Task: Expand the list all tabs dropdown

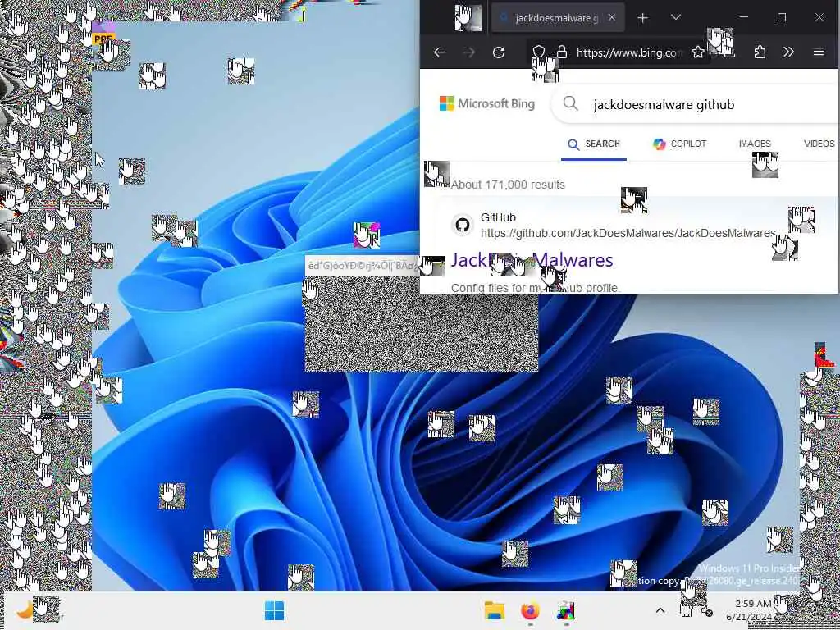Action: point(676,18)
